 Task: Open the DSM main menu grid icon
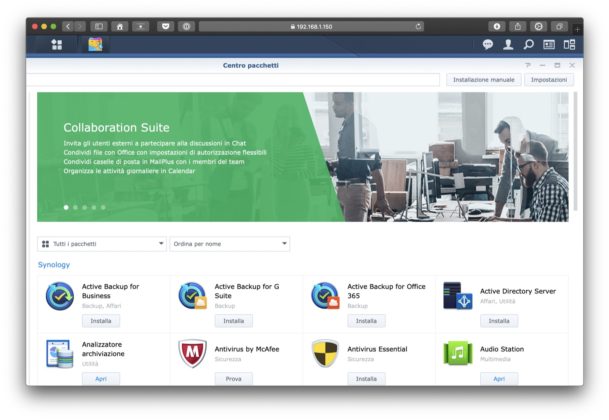click(x=57, y=45)
